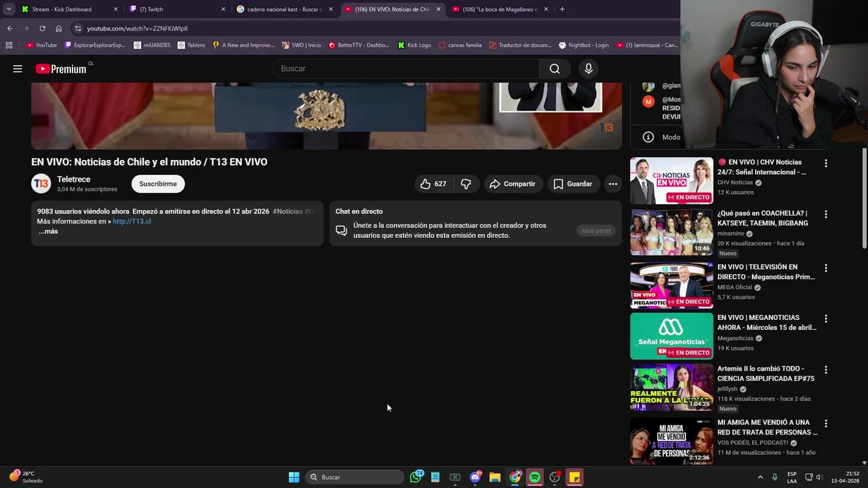
Task: Expand the description with ...más
Action: click(x=47, y=232)
